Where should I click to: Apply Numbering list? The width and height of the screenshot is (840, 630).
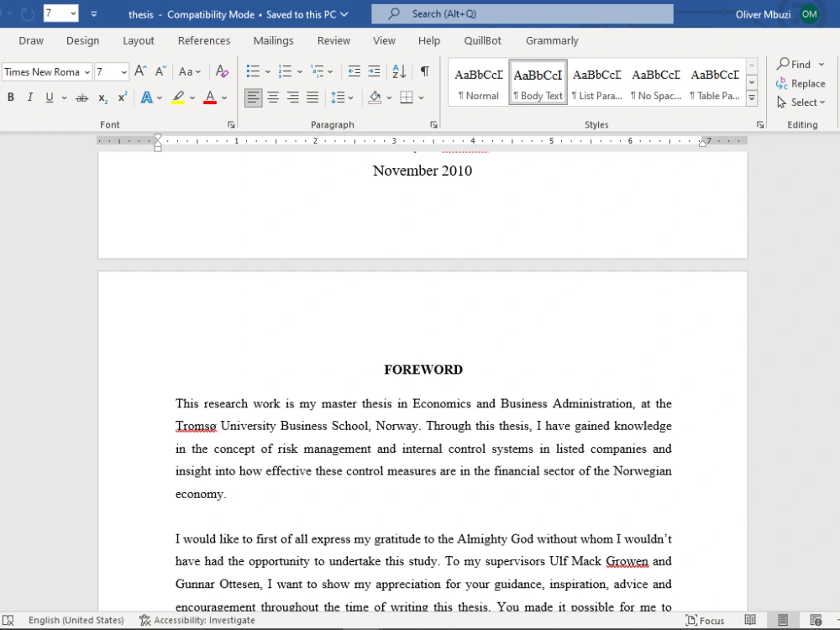285,71
